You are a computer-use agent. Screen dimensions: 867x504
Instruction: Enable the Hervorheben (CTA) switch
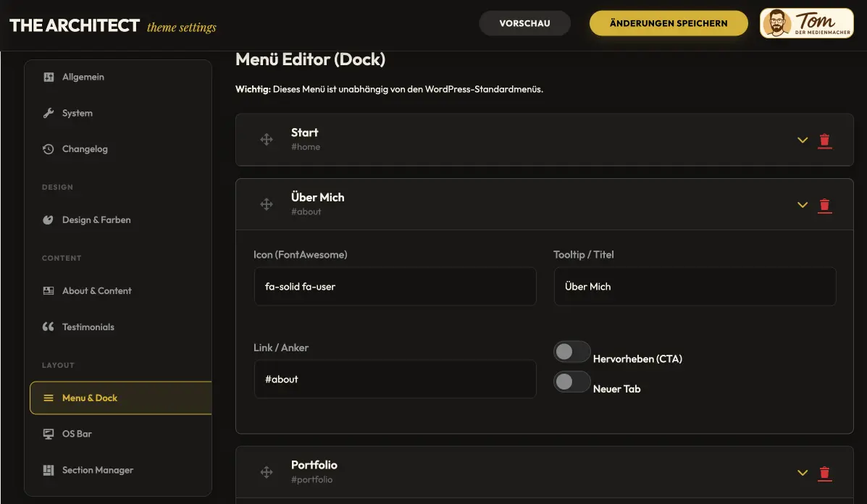tap(572, 351)
